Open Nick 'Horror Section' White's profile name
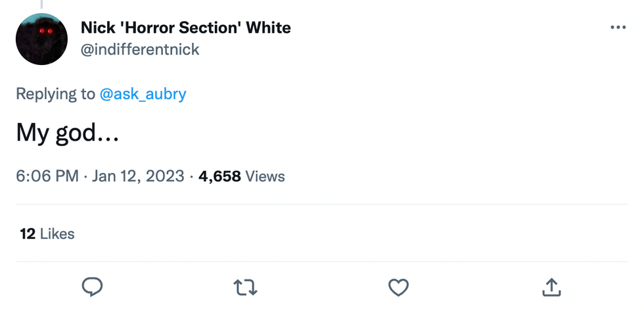Screen dimensions: 644x311 [x=185, y=28]
